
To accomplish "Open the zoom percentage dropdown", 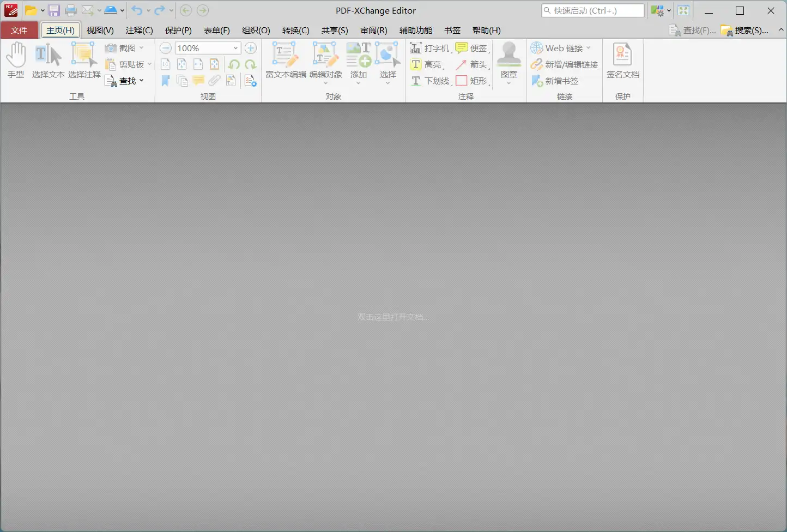I will (235, 48).
